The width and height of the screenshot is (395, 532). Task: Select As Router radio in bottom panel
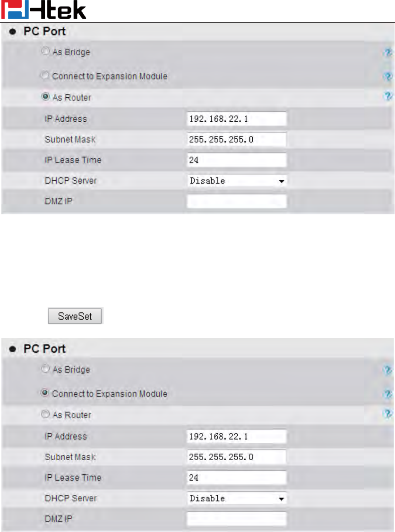(45, 415)
